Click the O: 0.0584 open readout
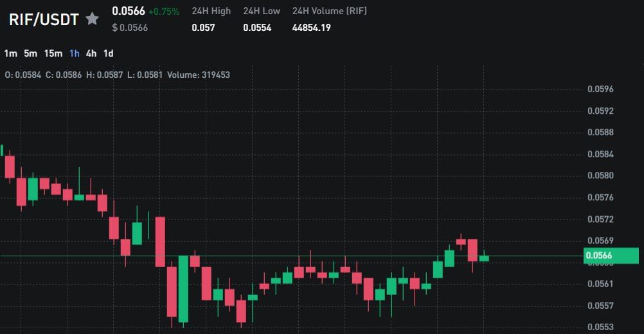 (x=23, y=75)
